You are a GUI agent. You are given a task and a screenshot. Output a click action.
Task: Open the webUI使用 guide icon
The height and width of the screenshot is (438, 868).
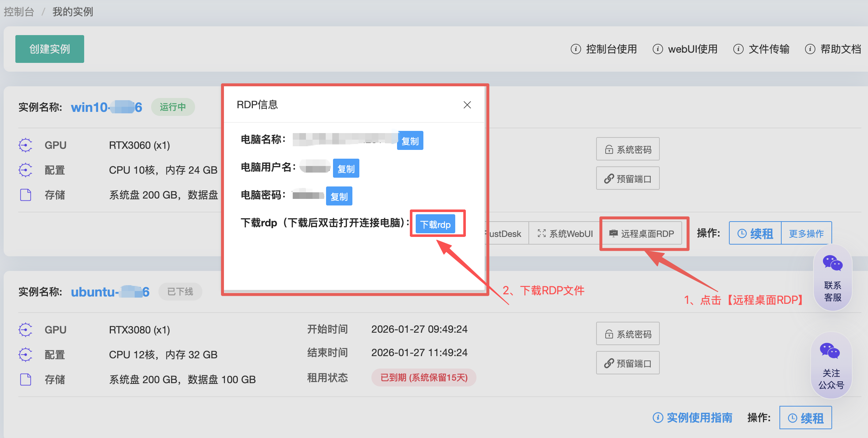(658, 49)
